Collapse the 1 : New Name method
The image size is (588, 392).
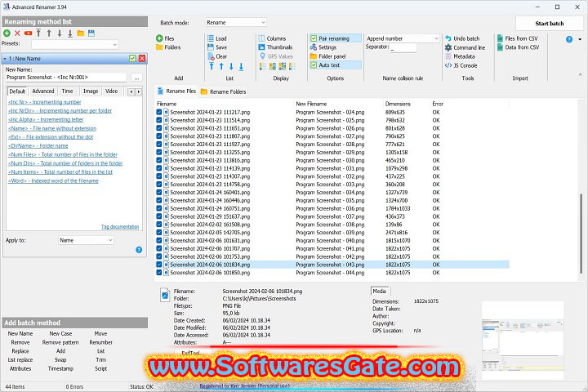click(x=5, y=59)
